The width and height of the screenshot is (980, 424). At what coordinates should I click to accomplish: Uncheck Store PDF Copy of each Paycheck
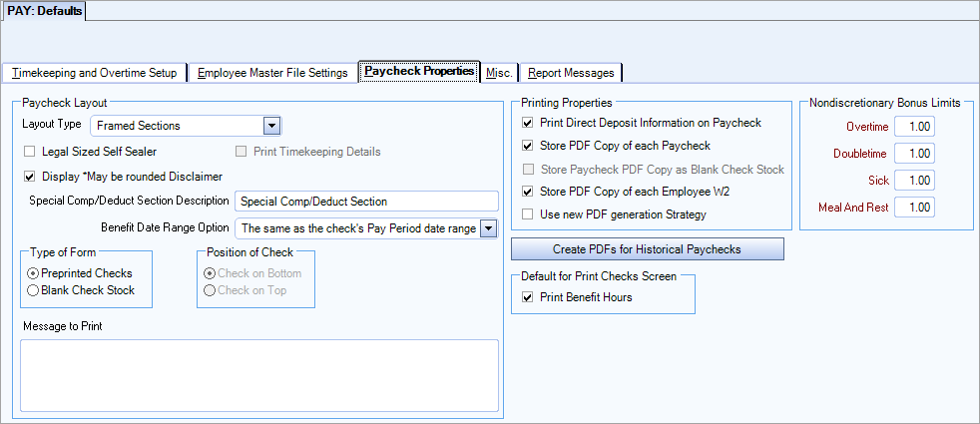point(528,147)
